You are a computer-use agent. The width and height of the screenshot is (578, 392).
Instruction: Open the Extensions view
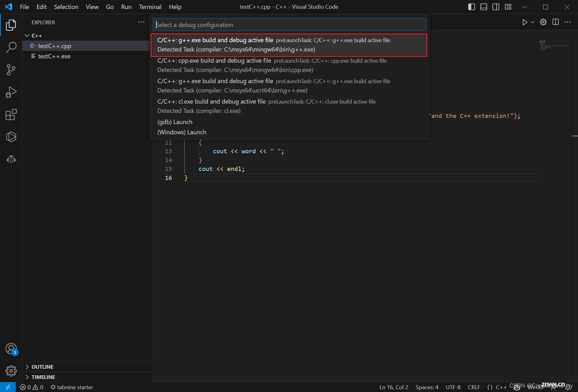[11, 114]
